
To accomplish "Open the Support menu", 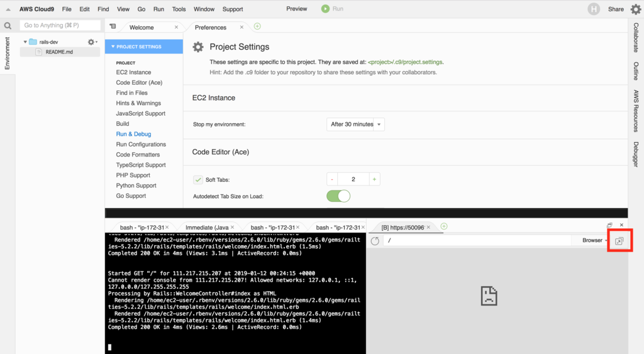I will tap(233, 9).
